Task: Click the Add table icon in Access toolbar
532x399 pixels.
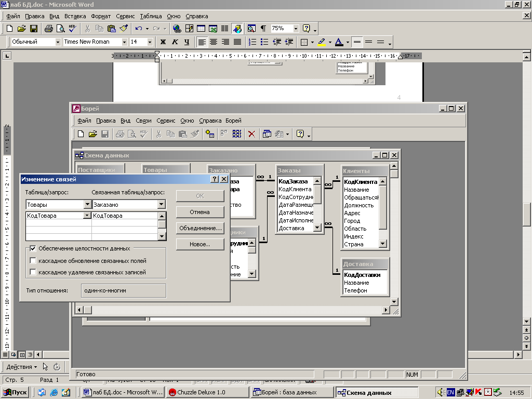Action: click(x=210, y=134)
